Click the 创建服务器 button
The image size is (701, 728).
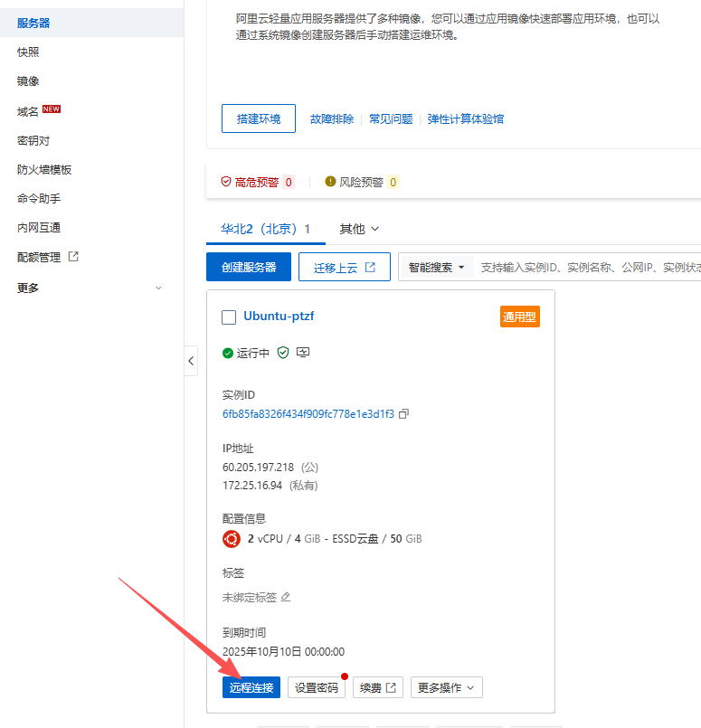click(249, 267)
